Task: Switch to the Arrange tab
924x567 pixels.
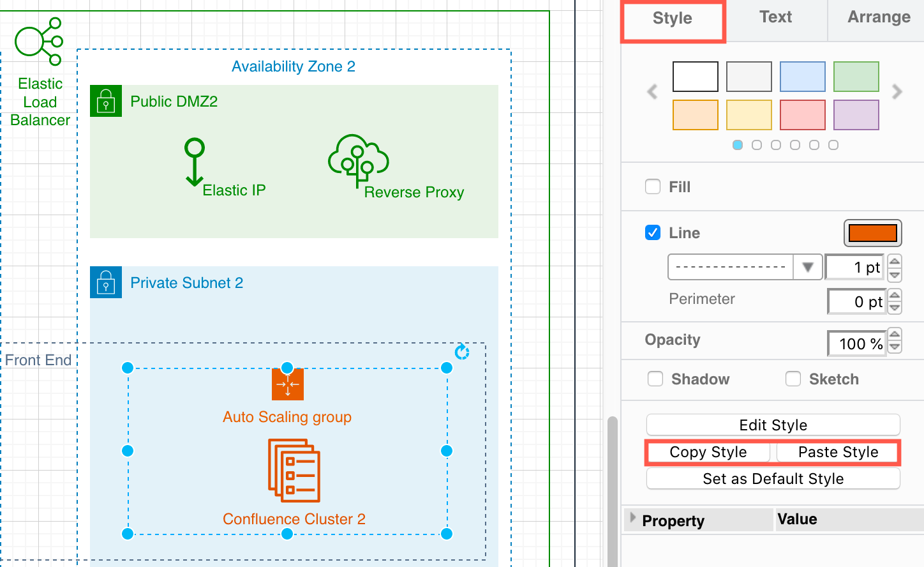Action: (x=879, y=17)
